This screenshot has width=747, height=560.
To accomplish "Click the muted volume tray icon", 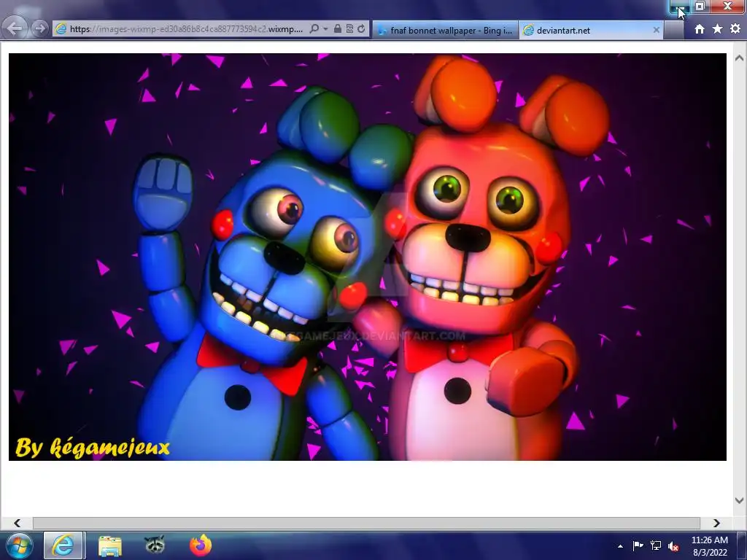I will point(673,546).
